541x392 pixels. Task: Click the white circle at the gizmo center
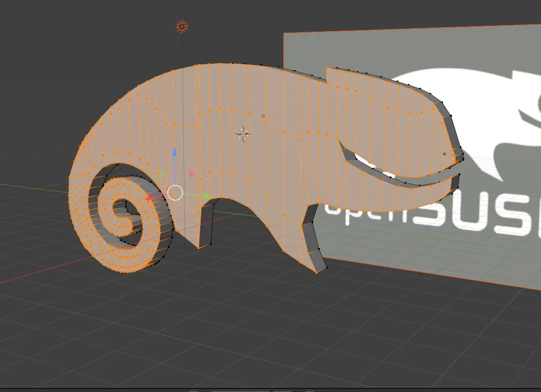point(176,192)
